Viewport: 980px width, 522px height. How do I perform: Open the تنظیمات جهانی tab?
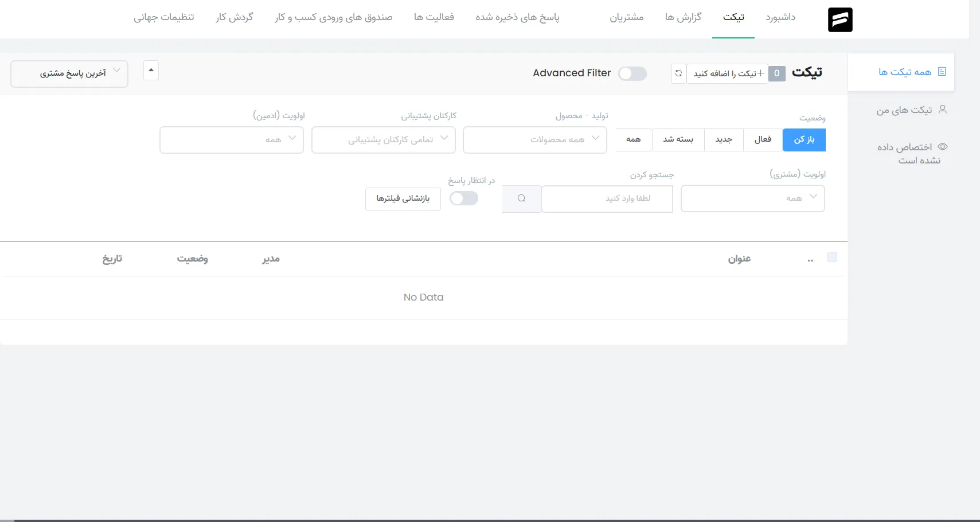click(x=164, y=18)
